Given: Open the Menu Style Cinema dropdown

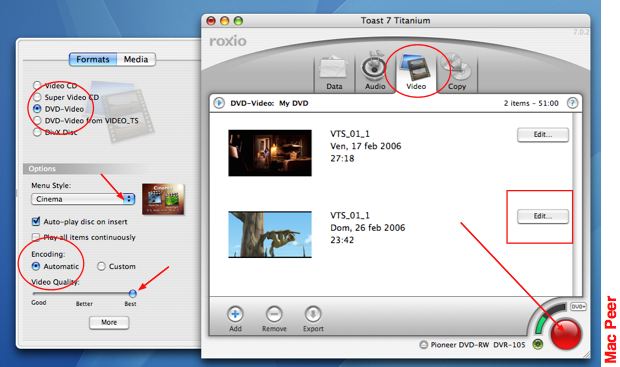Looking at the screenshot, I should pos(83,199).
